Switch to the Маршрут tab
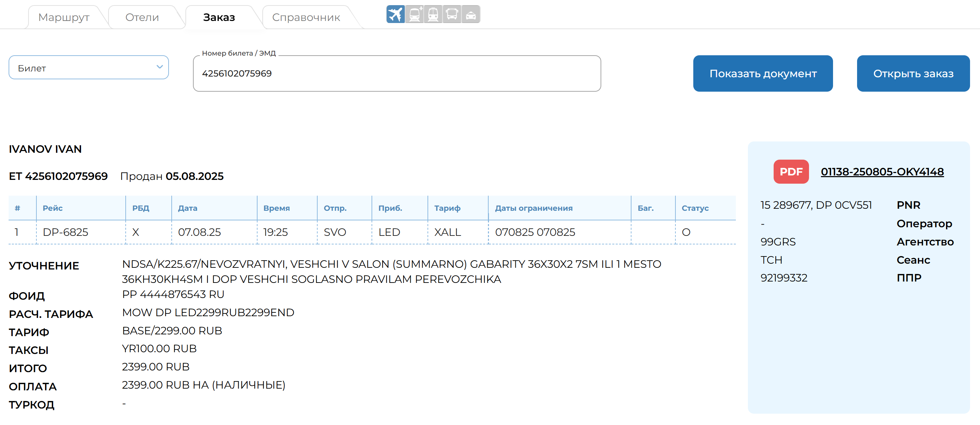Image resolution: width=980 pixels, height=425 pixels. pos(64,17)
